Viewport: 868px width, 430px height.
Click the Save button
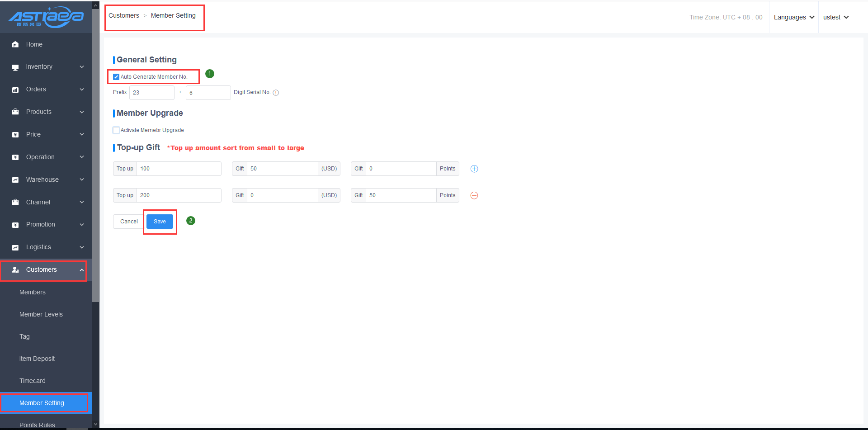160,222
